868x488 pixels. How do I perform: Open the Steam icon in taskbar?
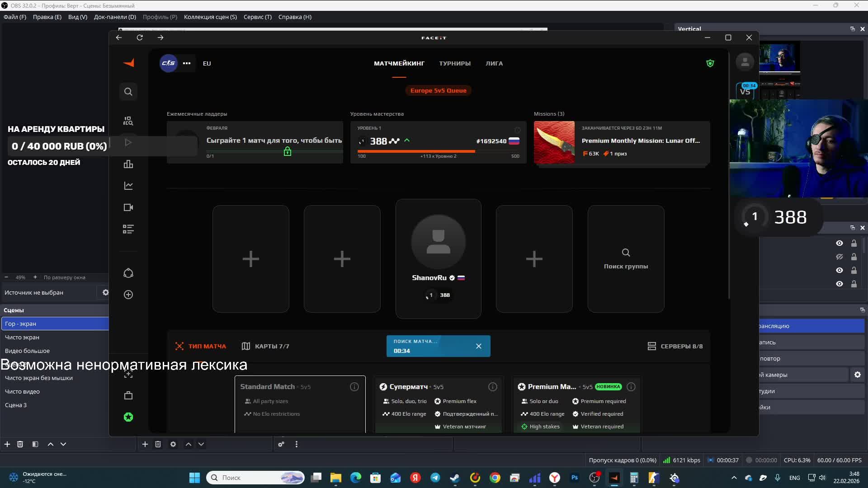pyautogui.click(x=455, y=478)
